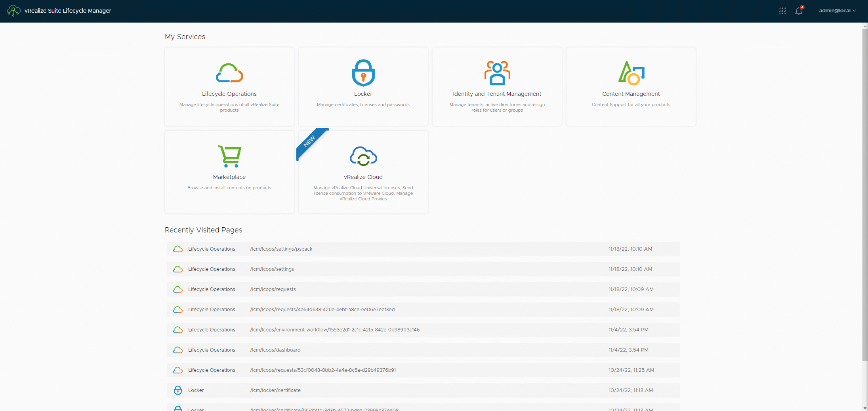This screenshot has height=411, width=868.
Task: Click the My Services heading
Action: point(185,37)
